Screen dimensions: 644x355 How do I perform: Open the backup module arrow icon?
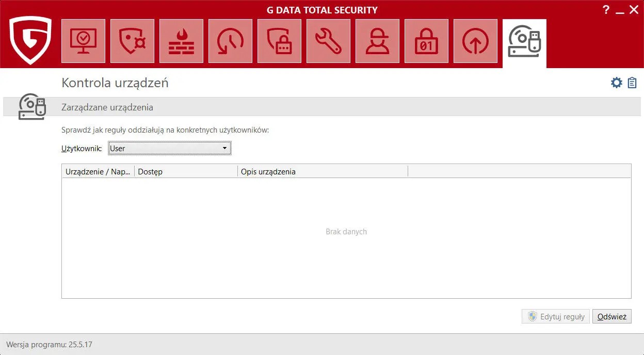tap(475, 41)
